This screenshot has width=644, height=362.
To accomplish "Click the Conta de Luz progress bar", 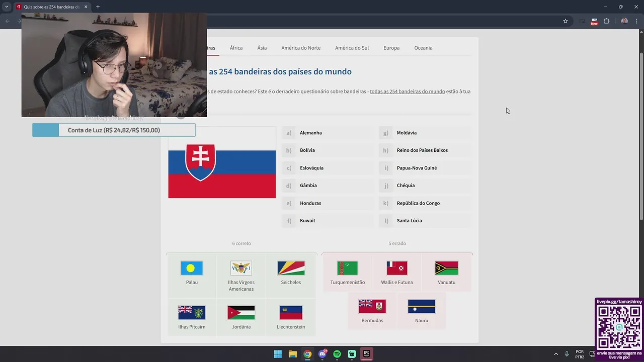I will point(114,130).
